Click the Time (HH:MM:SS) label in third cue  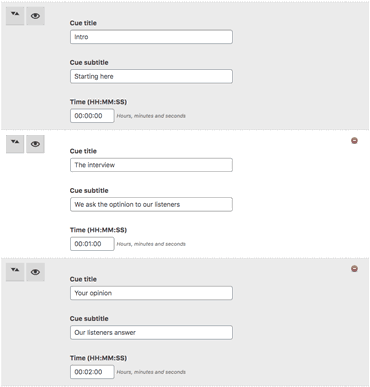click(x=98, y=358)
